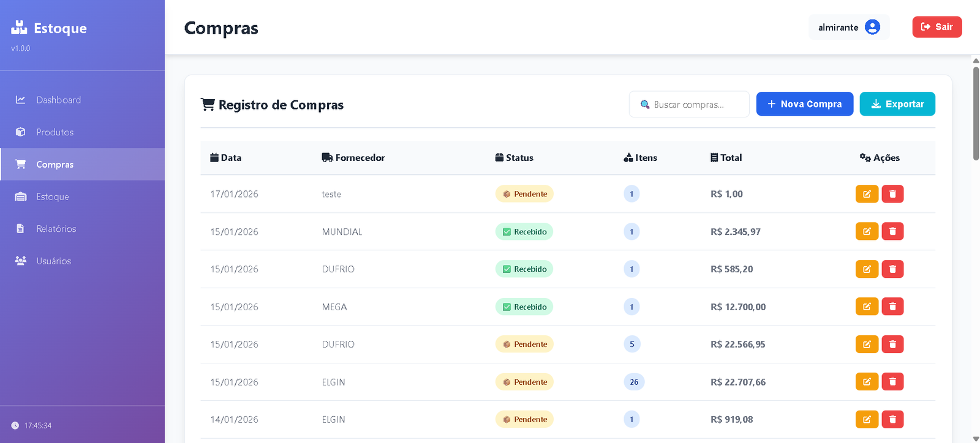Edit the DUFRIO R$ 585,20 purchase
980x443 pixels.
(x=867, y=269)
